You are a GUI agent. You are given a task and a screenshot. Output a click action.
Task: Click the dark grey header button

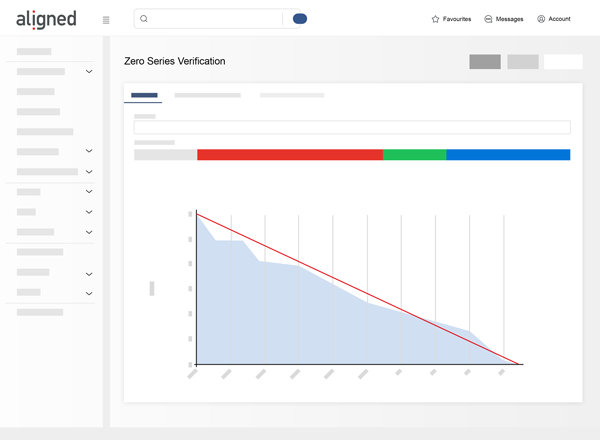485,62
